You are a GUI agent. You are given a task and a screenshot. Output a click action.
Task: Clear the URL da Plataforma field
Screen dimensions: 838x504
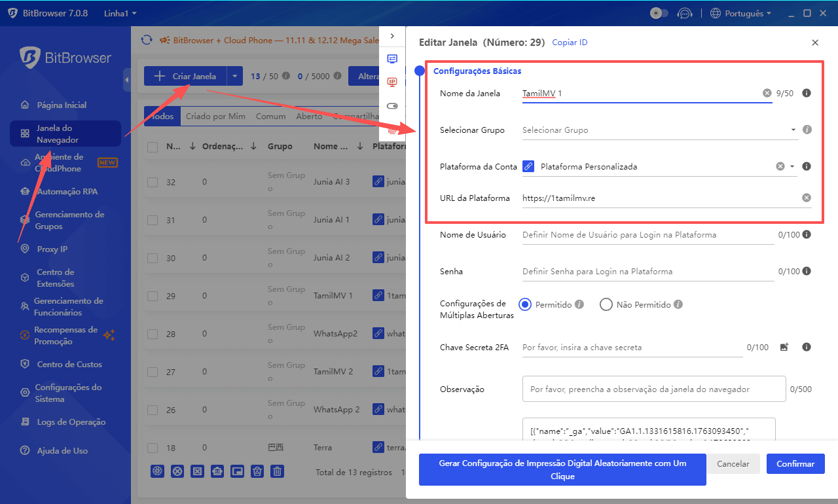(807, 198)
